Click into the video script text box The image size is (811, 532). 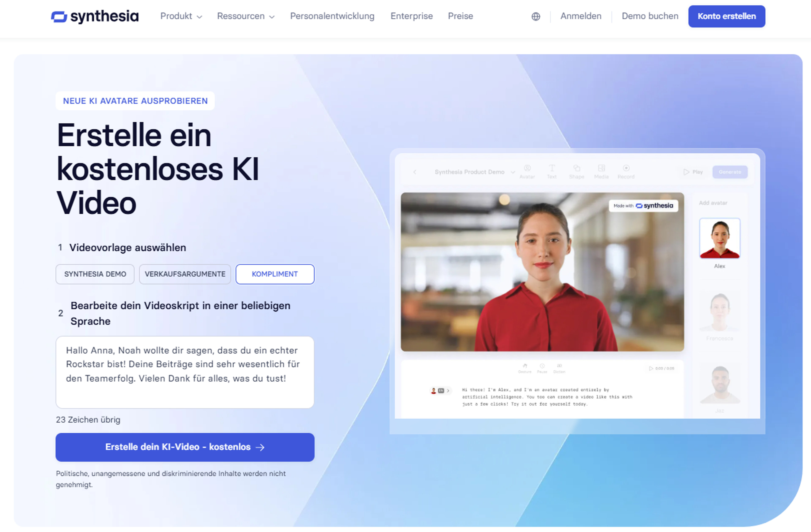(x=185, y=372)
